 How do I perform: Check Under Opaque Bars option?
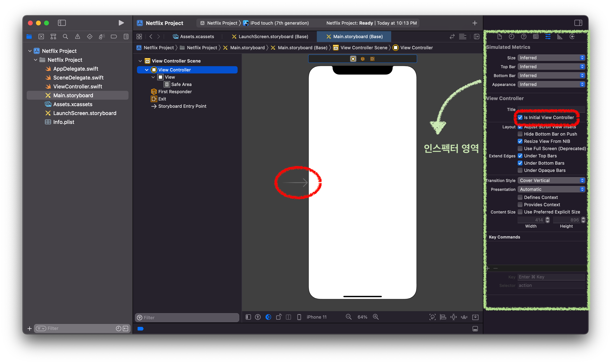[520, 170]
